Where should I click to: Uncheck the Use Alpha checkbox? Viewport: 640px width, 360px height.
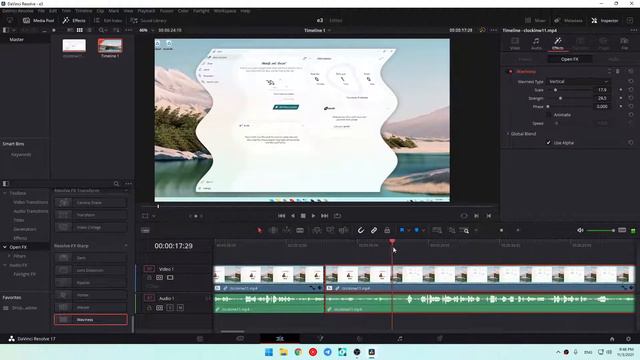[x=549, y=142]
